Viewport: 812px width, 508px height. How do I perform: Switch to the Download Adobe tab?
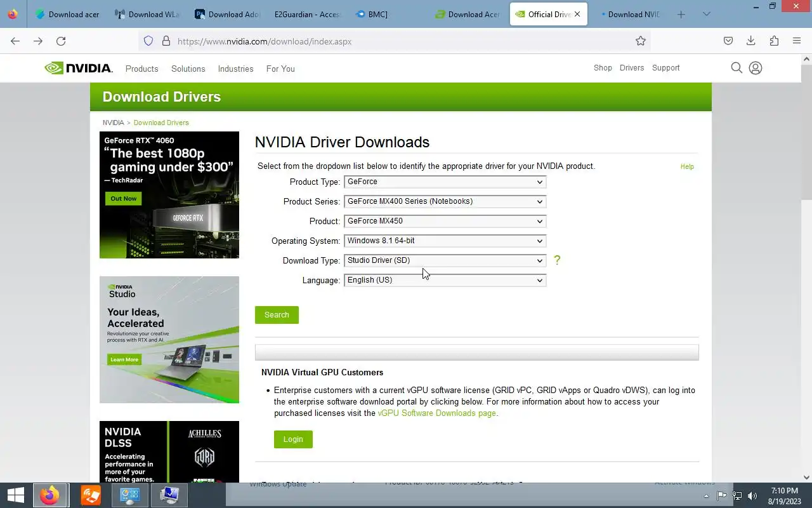[227, 14]
